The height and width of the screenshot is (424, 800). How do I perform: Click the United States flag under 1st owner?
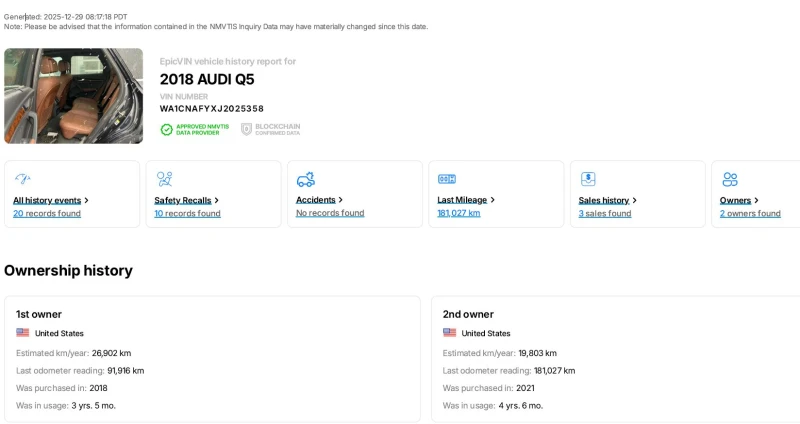(23, 333)
